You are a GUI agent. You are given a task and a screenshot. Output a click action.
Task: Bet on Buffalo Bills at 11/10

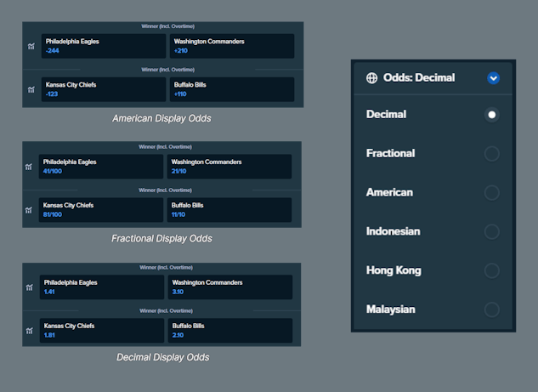point(228,210)
